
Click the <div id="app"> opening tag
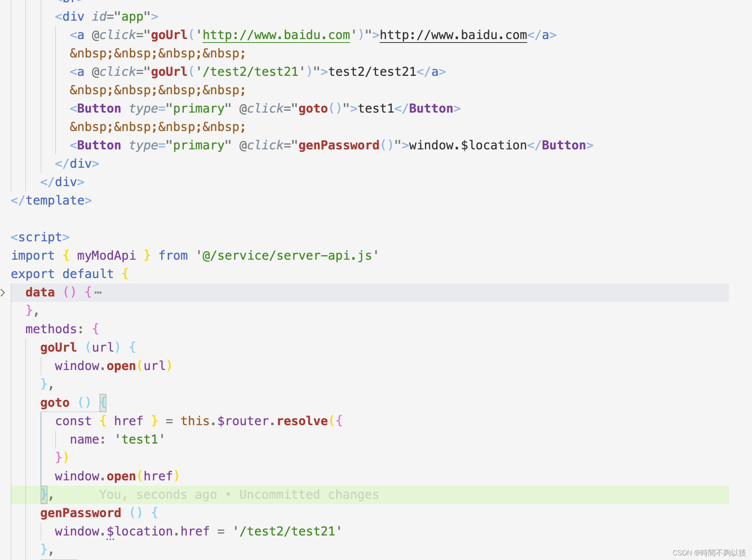106,16
